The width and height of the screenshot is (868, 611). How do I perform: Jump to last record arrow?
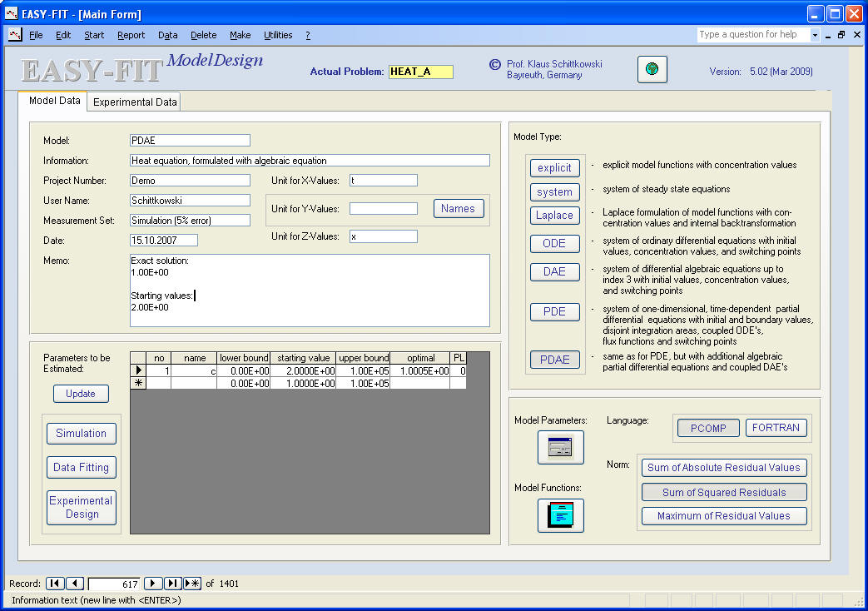[x=173, y=584]
